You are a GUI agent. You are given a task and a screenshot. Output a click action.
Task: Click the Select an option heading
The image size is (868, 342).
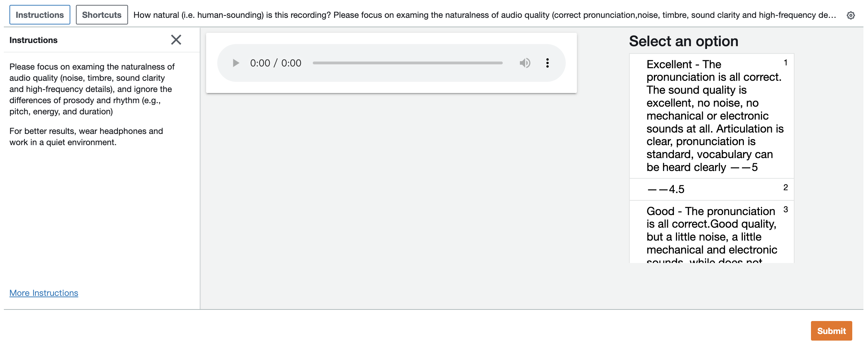pyautogui.click(x=684, y=41)
